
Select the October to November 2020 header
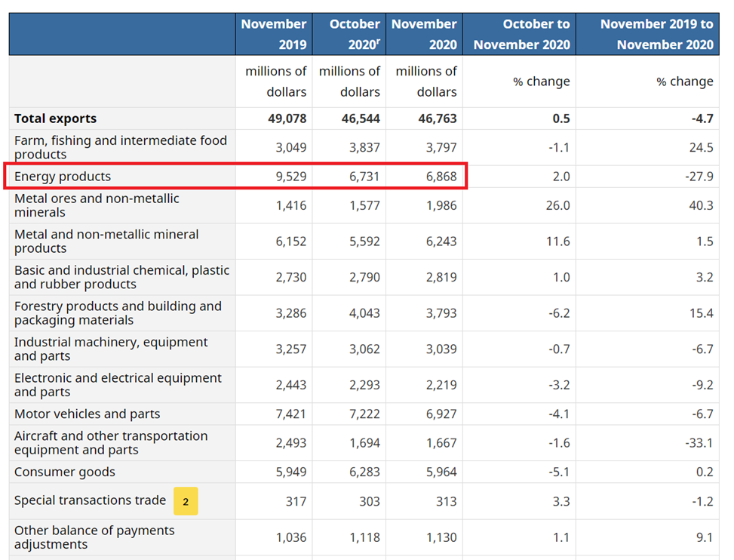521,34
